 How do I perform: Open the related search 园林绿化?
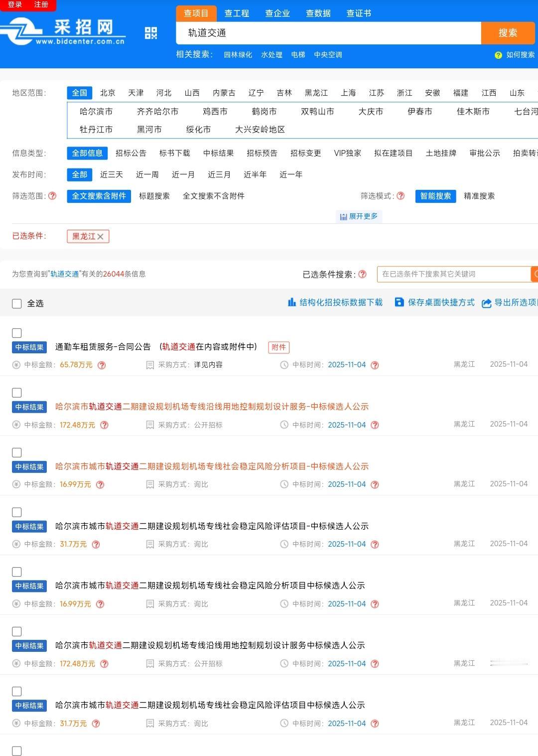coord(238,55)
